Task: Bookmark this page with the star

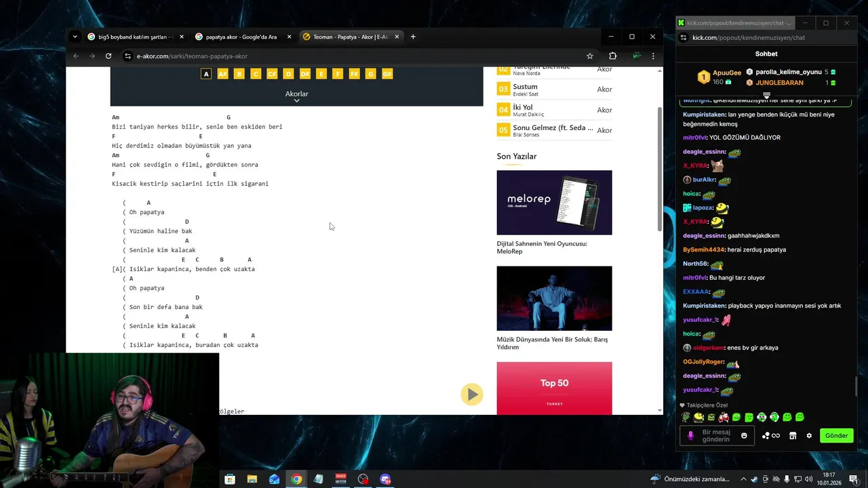Action: pos(590,56)
